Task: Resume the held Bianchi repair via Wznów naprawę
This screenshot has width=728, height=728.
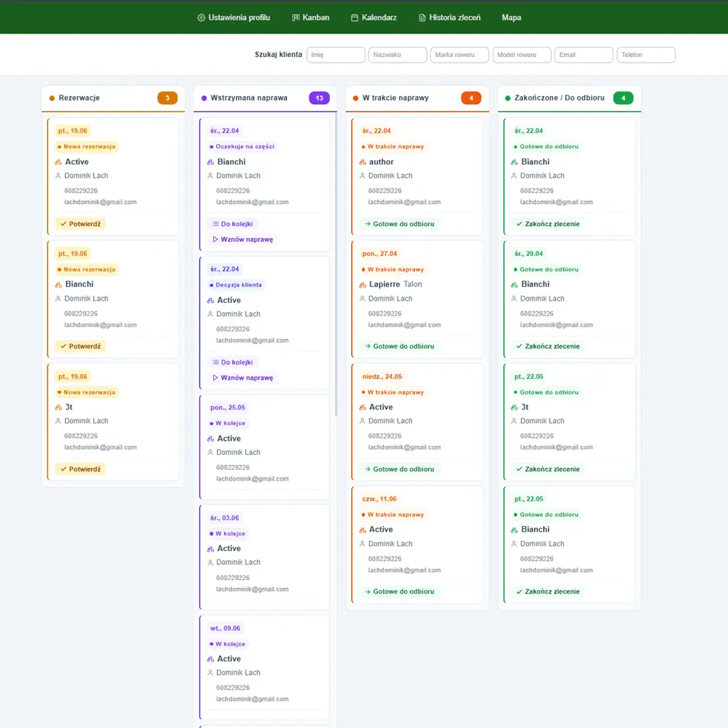Action: 242,240
